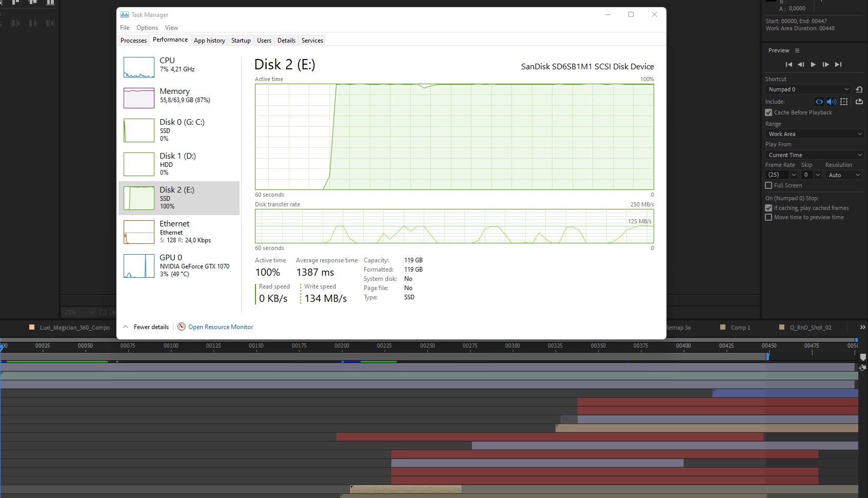Collapse Task Manager with Fewer details
Viewport: 868px width, 498px height.
pos(146,327)
